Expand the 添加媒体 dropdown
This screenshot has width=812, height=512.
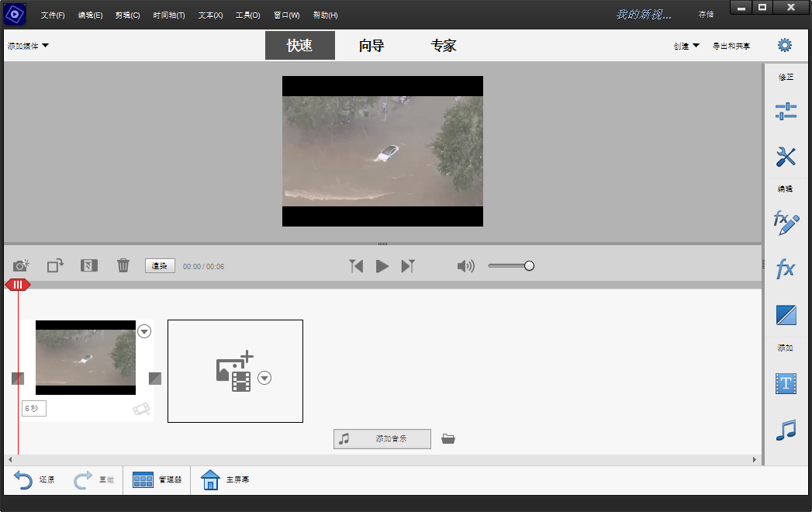(x=29, y=46)
